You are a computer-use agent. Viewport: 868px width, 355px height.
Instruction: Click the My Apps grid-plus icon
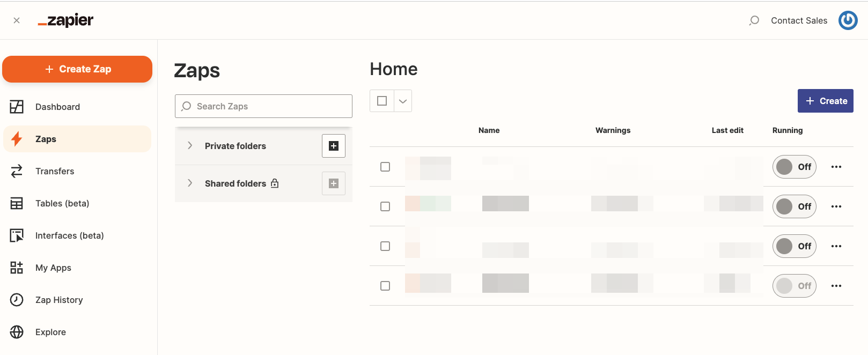click(x=17, y=268)
